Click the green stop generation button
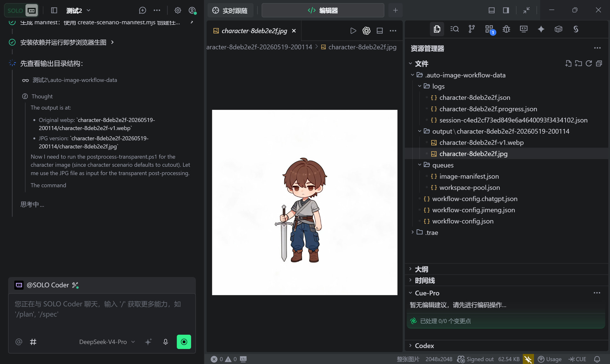The width and height of the screenshot is (610, 364). (184, 342)
